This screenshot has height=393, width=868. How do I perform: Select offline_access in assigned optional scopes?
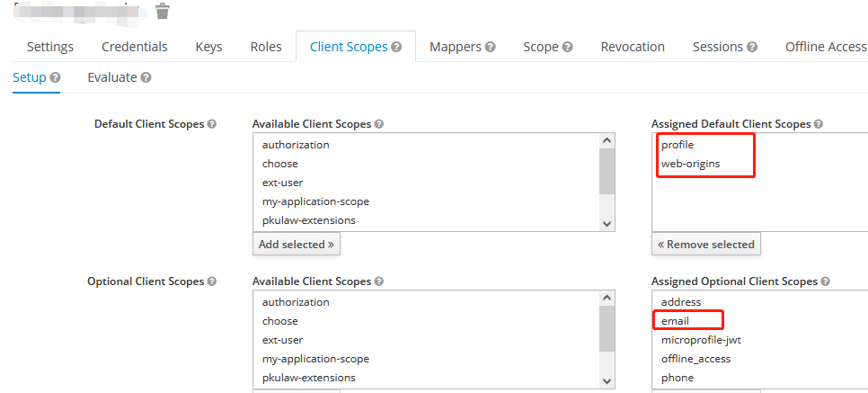(695, 359)
